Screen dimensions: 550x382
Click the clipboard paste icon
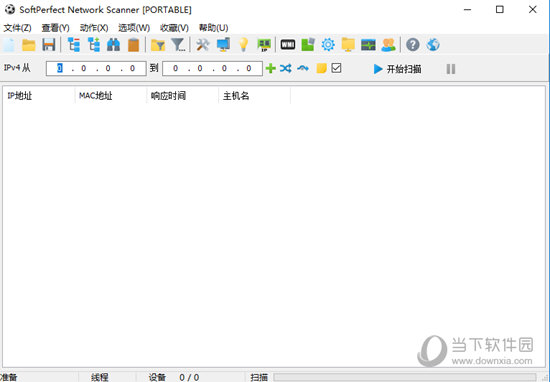click(x=133, y=45)
